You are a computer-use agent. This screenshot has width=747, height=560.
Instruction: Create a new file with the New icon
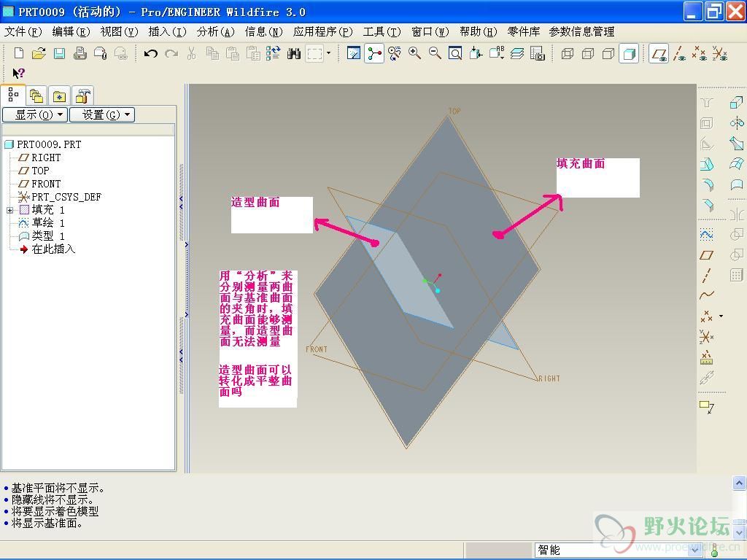tap(19, 53)
